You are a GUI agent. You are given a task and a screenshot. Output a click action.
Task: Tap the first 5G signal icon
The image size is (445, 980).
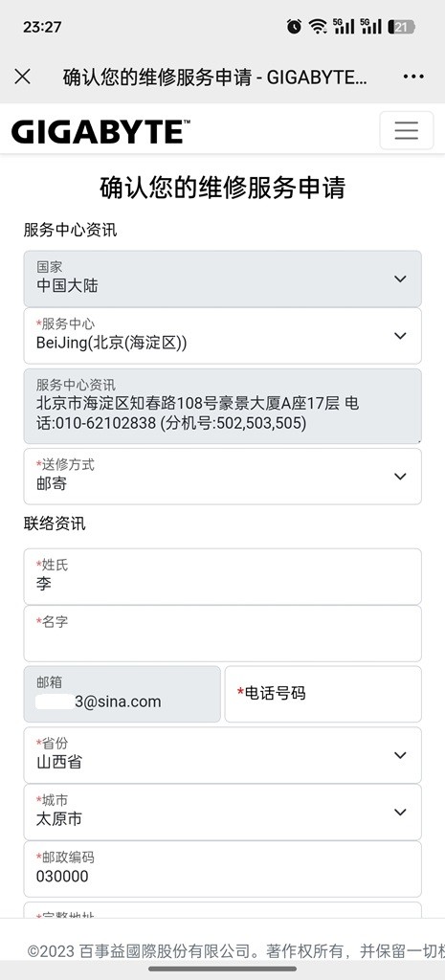pos(344,26)
